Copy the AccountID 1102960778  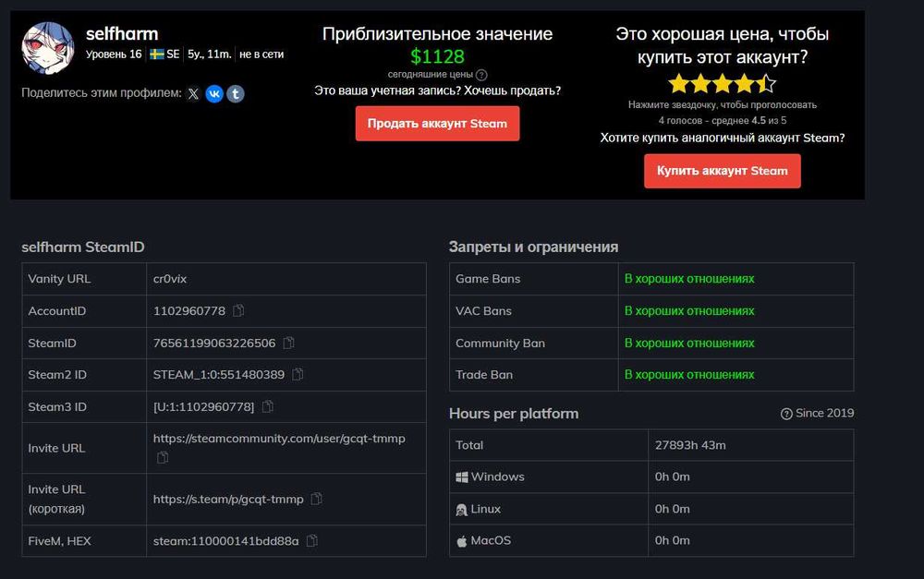pos(238,310)
